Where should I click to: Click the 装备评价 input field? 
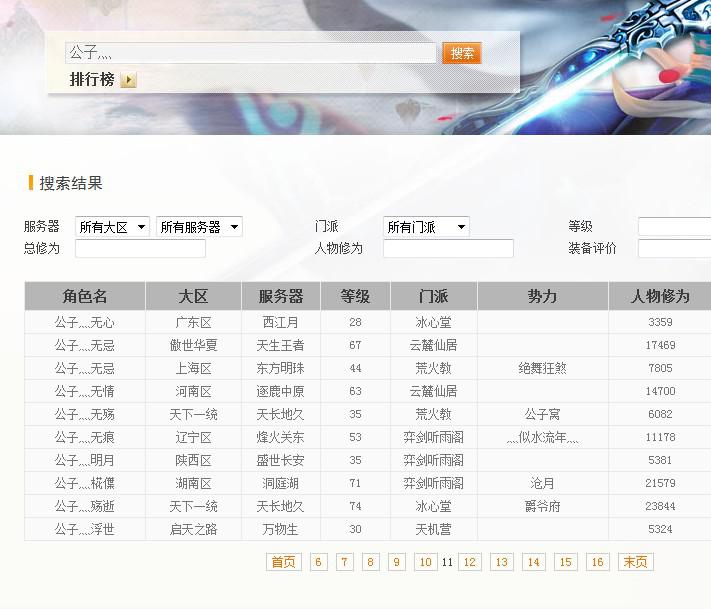coord(674,249)
